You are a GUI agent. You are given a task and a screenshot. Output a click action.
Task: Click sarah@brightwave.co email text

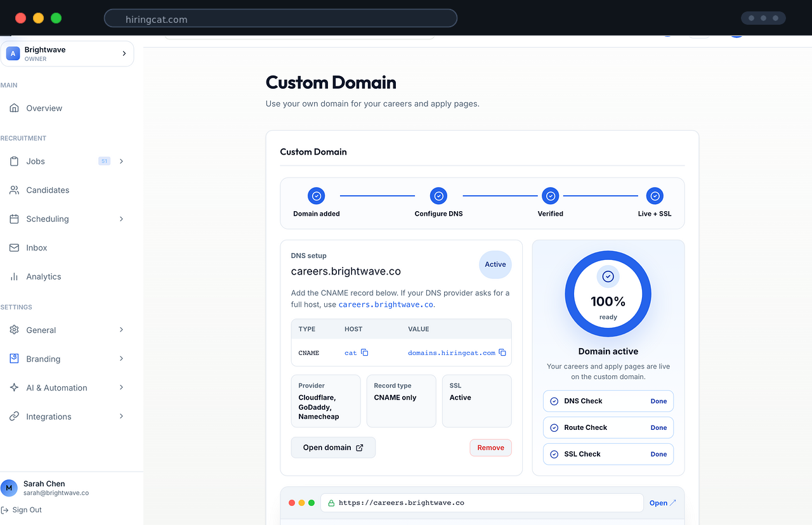click(56, 493)
